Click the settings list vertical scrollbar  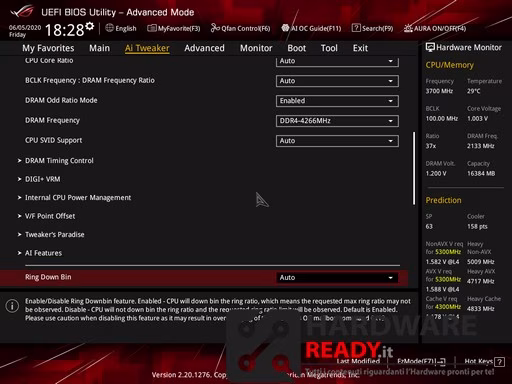[414, 168]
